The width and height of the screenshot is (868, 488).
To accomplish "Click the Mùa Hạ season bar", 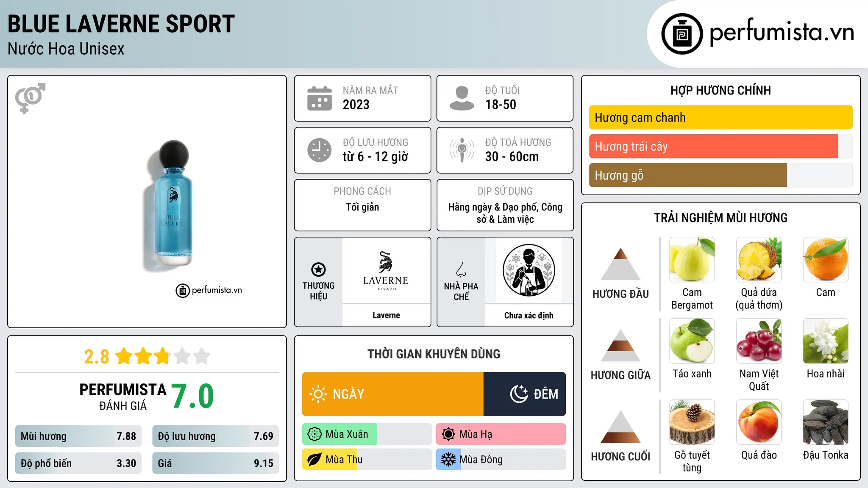I will tap(501, 434).
